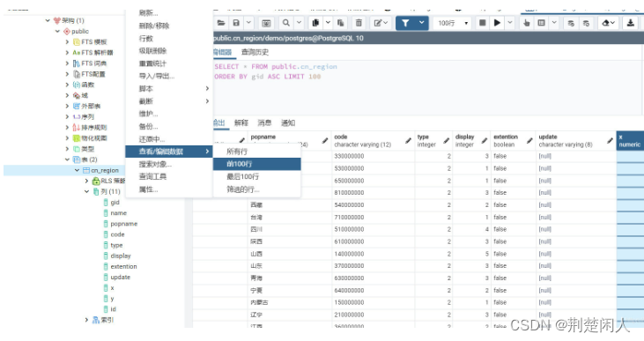Click the pencil icon in code column
Image resolution: width=644 pixels, height=341 pixels.
[x=408, y=141]
